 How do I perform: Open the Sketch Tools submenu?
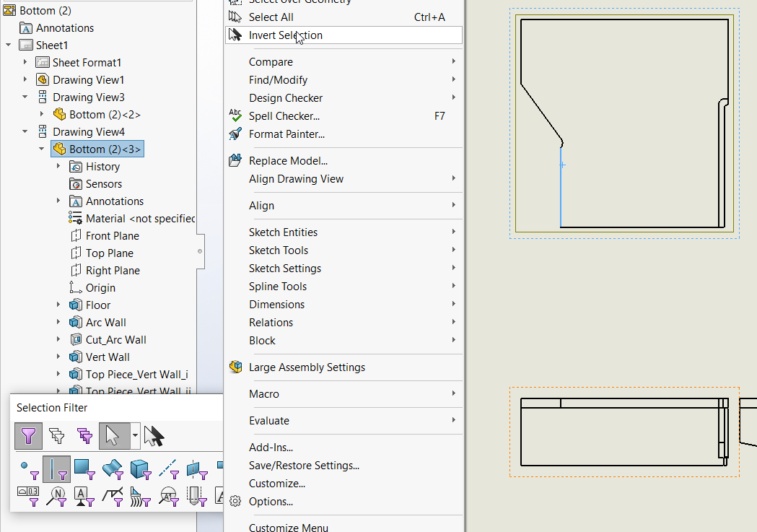pos(344,250)
